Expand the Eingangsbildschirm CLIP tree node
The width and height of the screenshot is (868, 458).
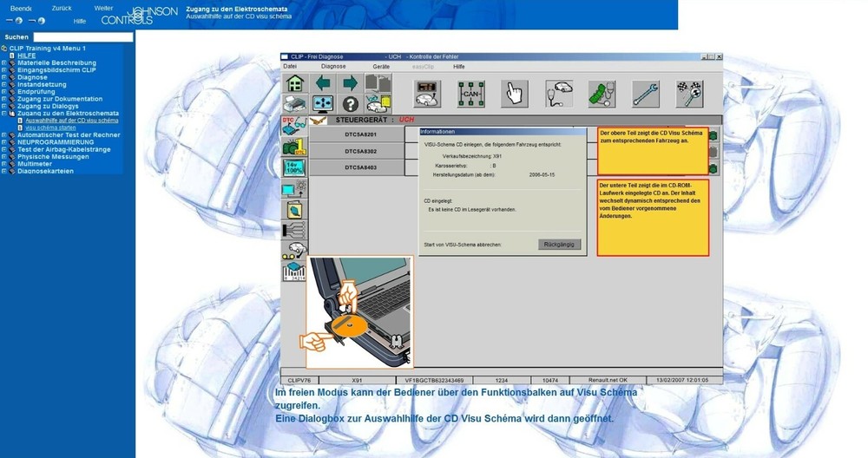tap(3, 70)
